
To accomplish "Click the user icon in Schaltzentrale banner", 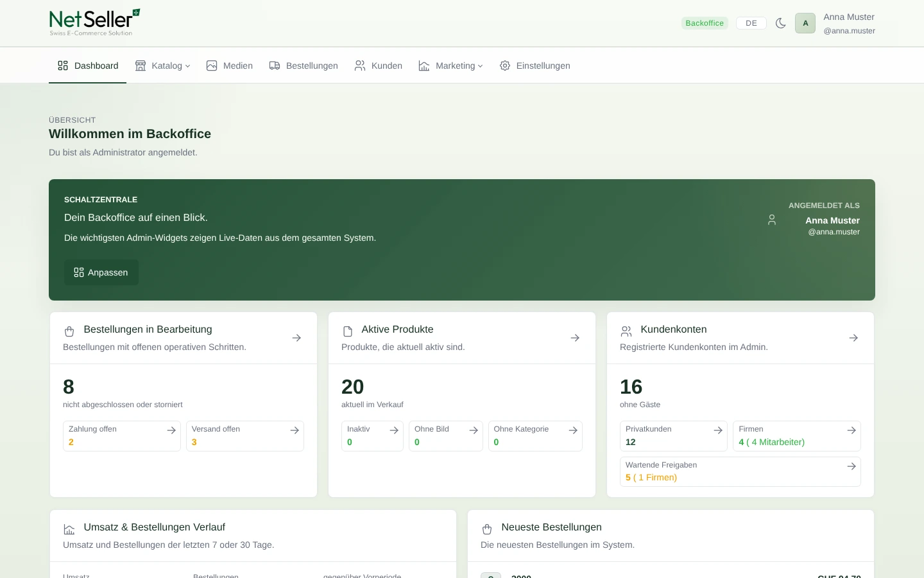I will [772, 220].
